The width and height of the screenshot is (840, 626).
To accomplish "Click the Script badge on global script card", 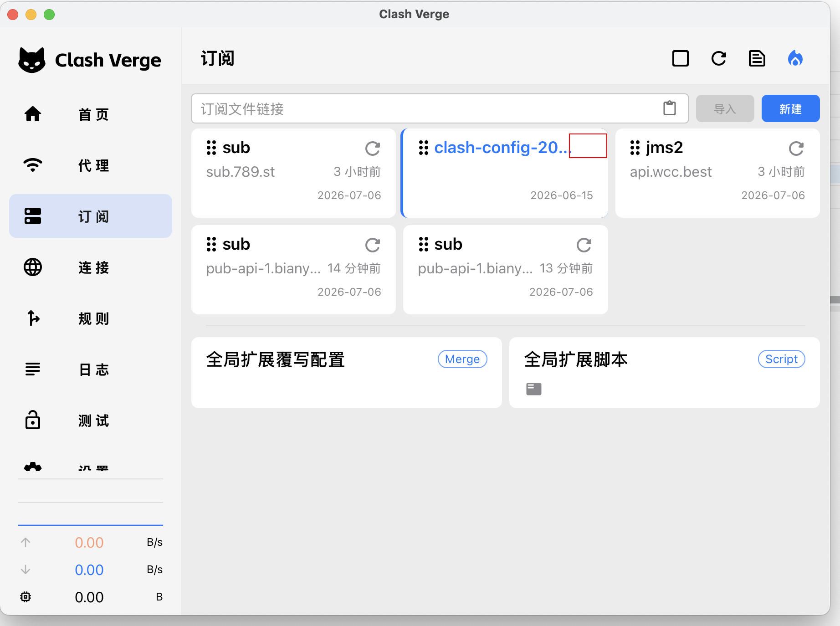I will tap(781, 359).
